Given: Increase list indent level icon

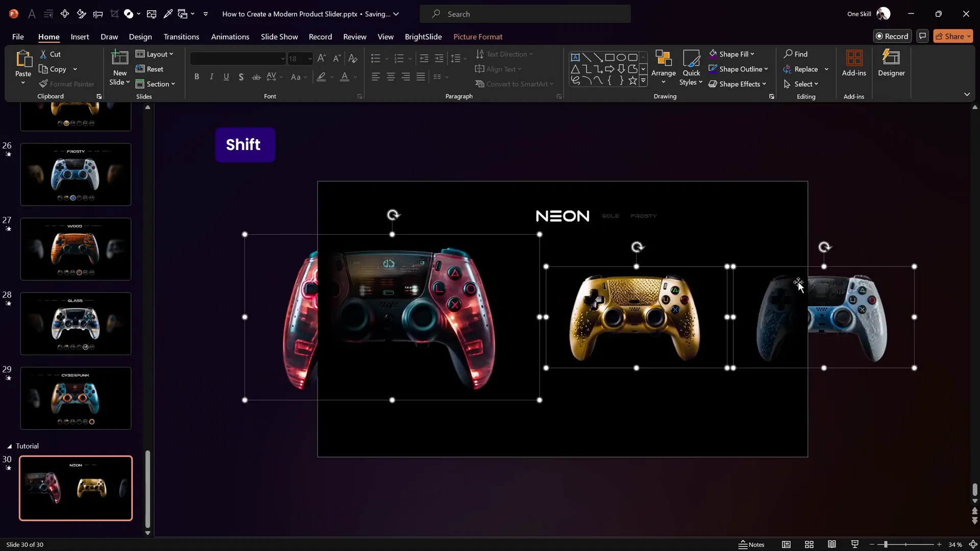Looking at the screenshot, I should pyautogui.click(x=439, y=59).
